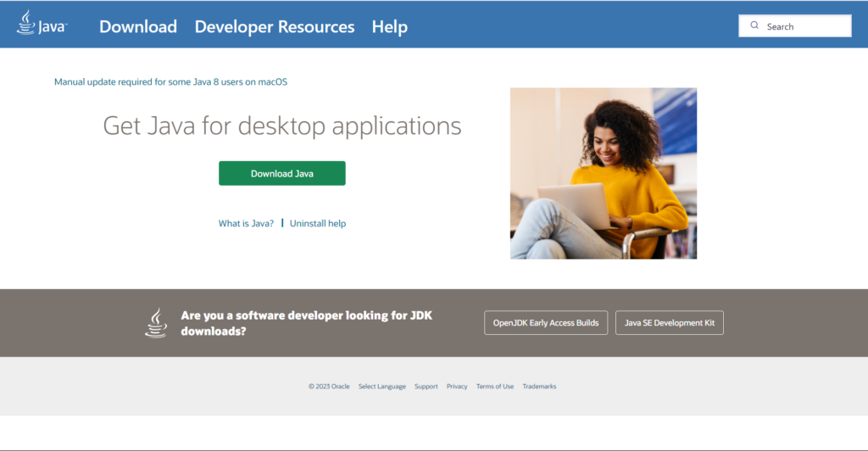Screen dimensions: 868x451
Task: Click the magnifying glass search icon
Action: 754,26
